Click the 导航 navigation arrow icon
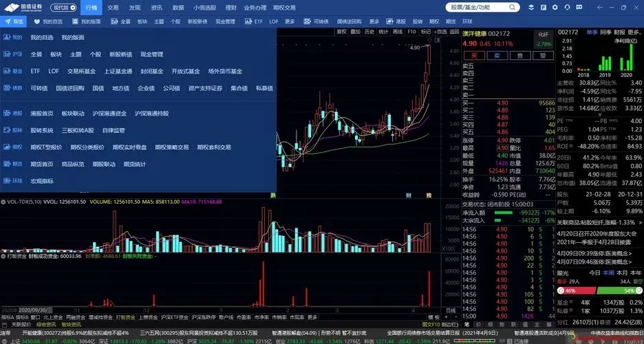The height and width of the screenshot is (344, 644). (8, 21)
